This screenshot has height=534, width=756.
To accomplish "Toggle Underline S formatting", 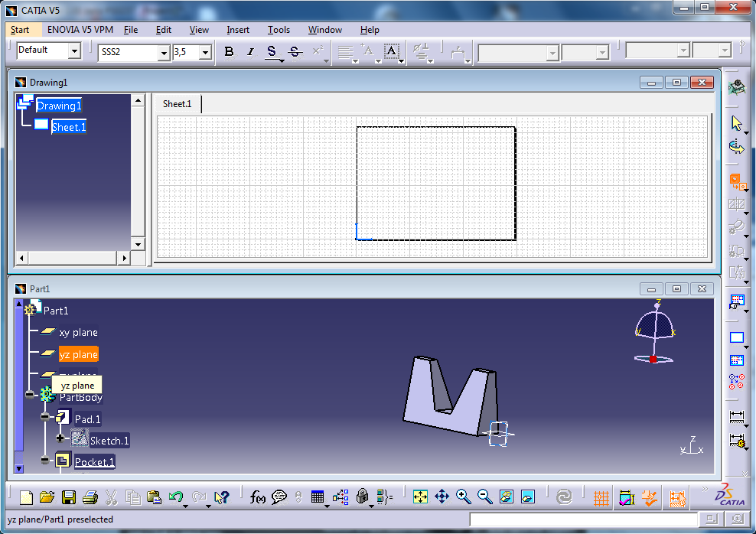I will click(x=272, y=51).
